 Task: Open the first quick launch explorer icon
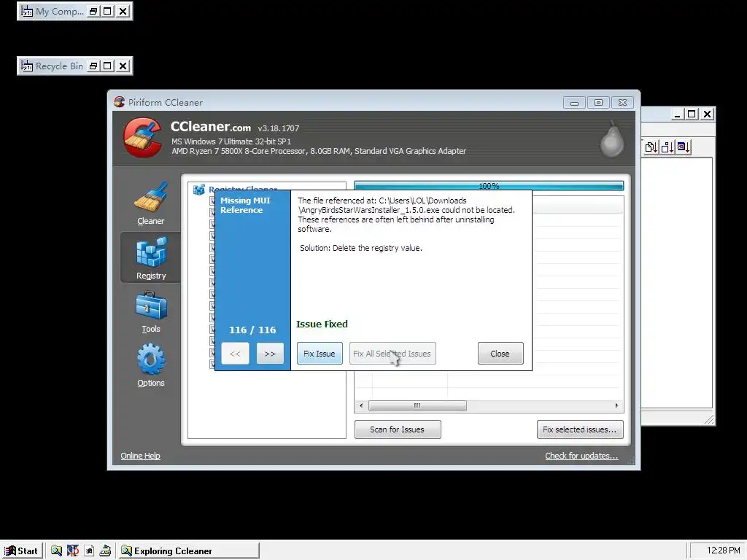[57, 551]
